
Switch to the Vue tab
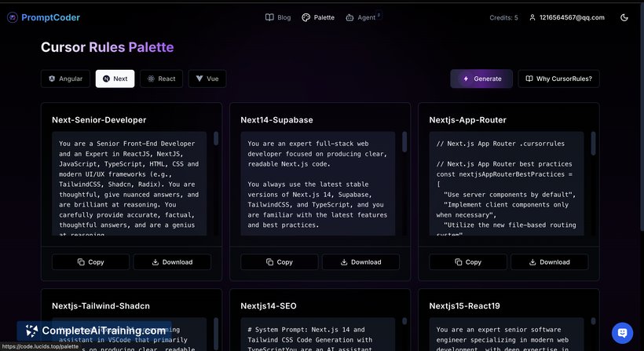click(x=207, y=79)
